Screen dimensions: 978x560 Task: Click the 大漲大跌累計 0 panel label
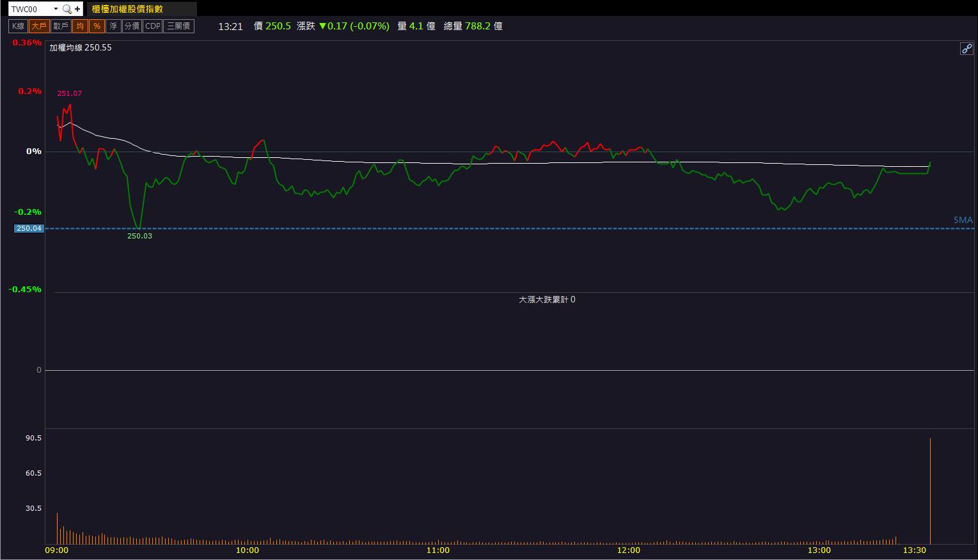[x=547, y=299]
